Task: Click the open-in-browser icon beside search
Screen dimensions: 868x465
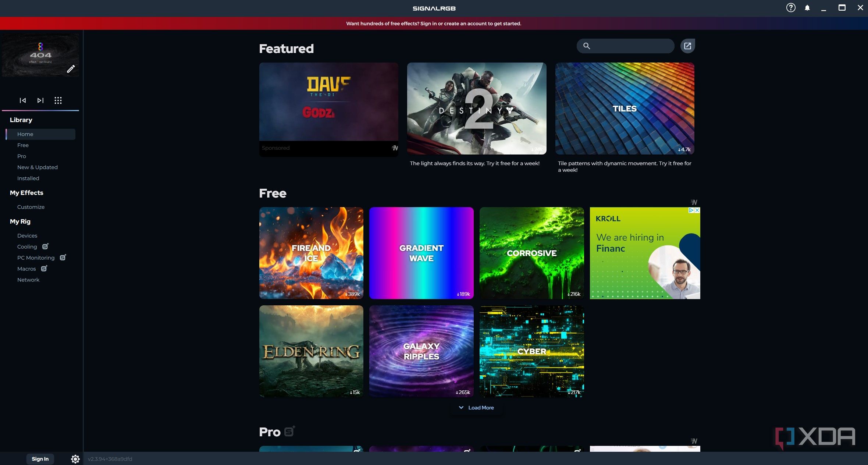Action: tap(687, 46)
